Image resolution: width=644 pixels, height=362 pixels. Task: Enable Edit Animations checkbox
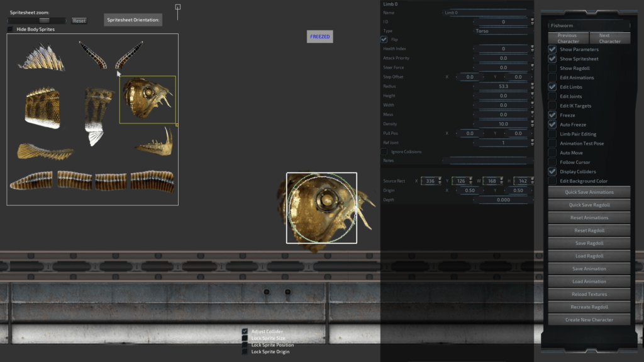tap(552, 77)
